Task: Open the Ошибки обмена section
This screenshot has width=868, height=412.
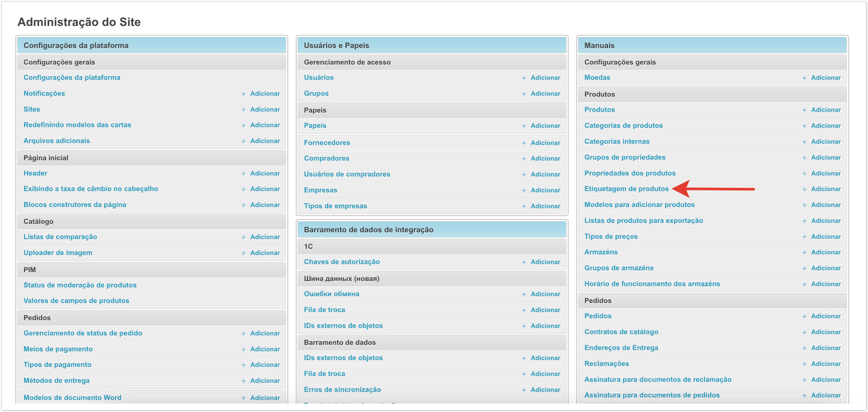Action: [x=331, y=294]
